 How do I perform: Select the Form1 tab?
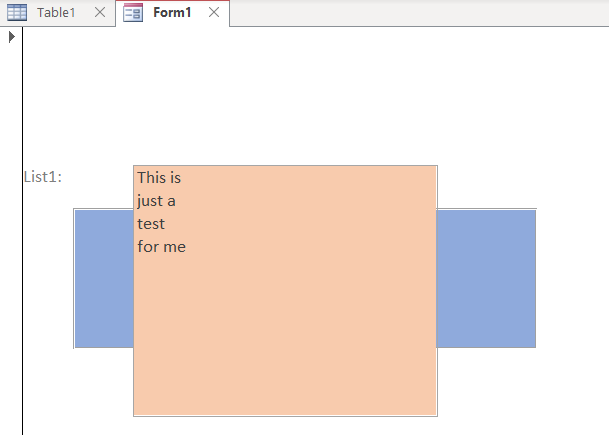[172, 13]
